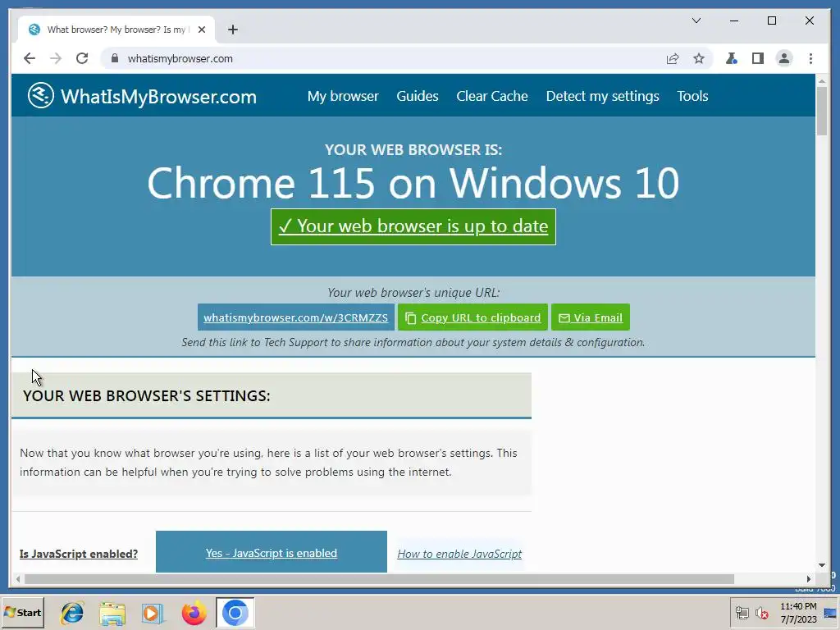Open the network tray icon
Image resolution: width=840 pixels, height=630 pixels.
coord(742,613)
